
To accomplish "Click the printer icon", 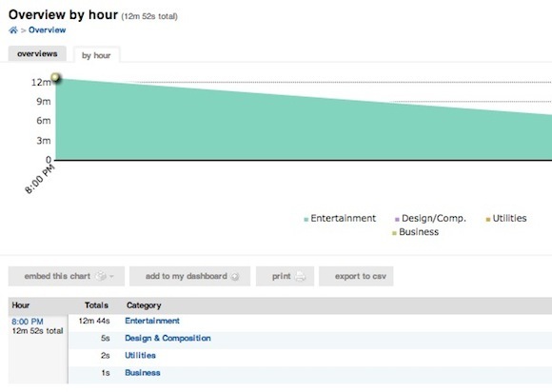I will tap(300, 277).
